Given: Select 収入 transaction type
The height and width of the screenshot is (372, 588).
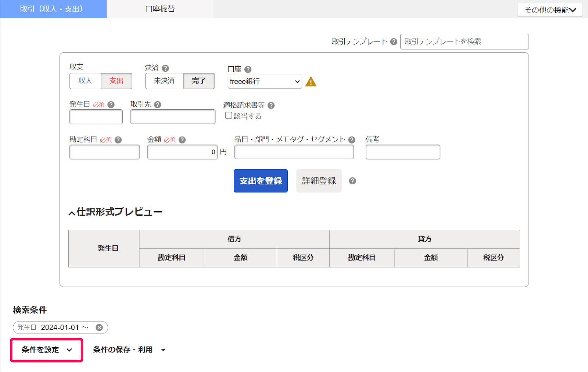Looking at the screenshot, I should point(85,81).
